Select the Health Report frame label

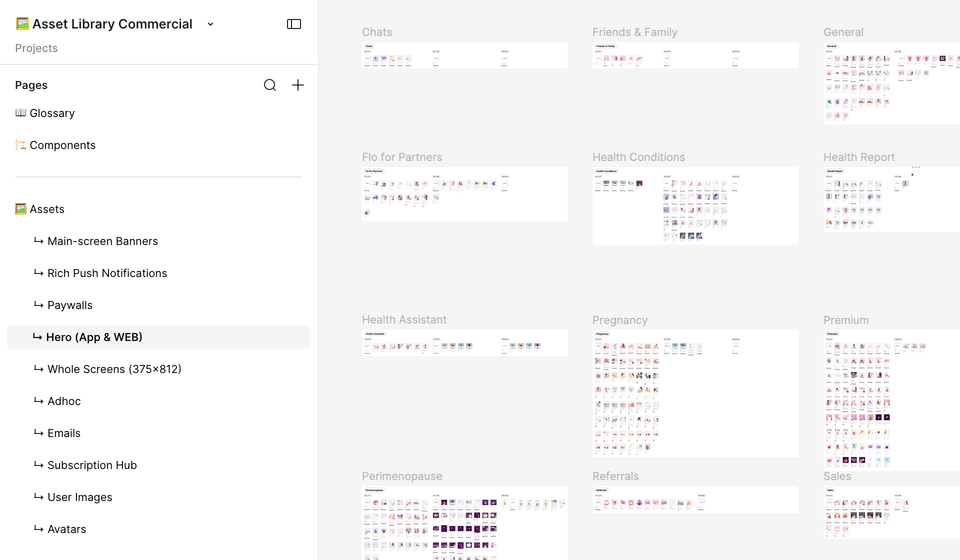pyautogui.click(x=859, y=157)
